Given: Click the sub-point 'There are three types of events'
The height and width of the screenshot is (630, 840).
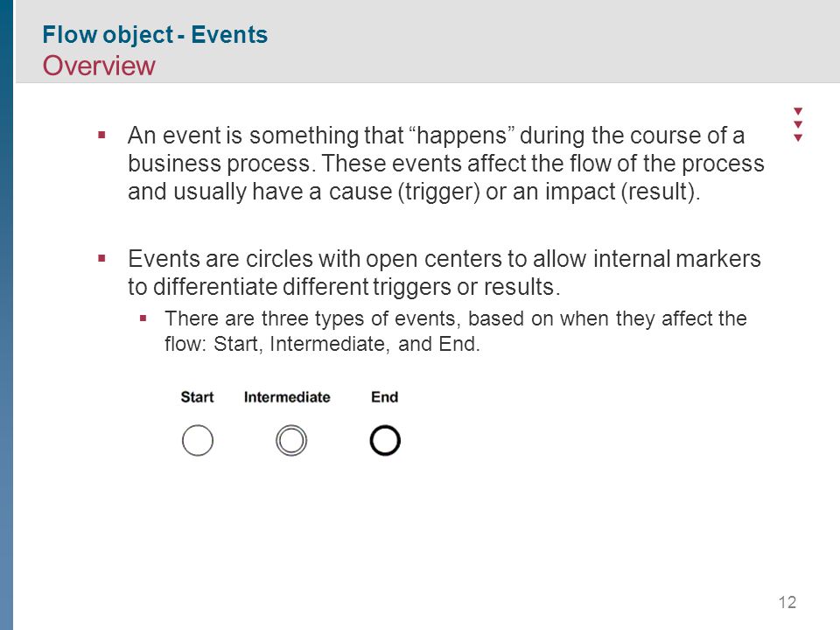Looking at the screenshot, I should point(455,331).
